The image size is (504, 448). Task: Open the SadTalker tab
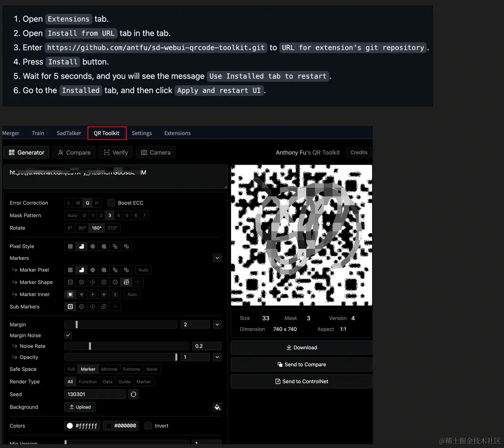69,133
